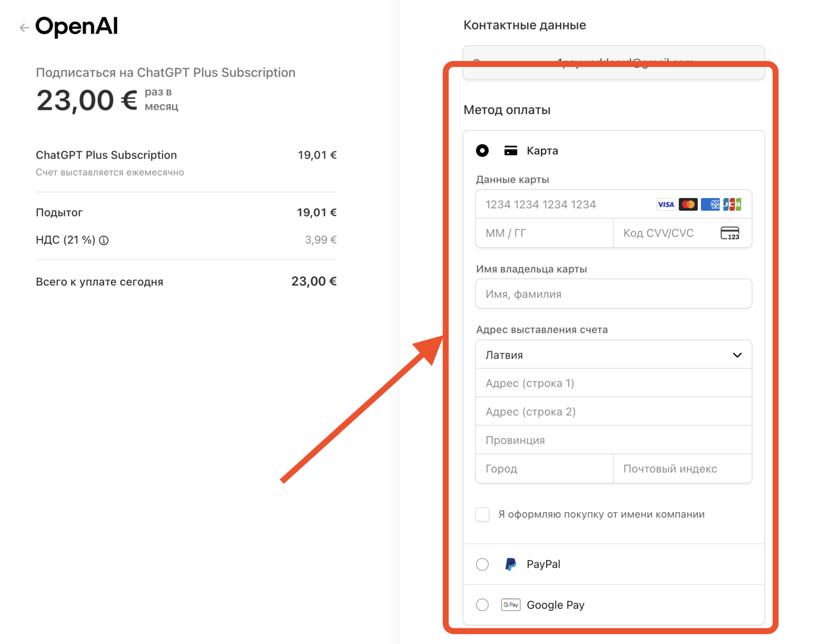Click the back arrow next to OpenAI
815x644 pixels.
[x=24, y=28]
